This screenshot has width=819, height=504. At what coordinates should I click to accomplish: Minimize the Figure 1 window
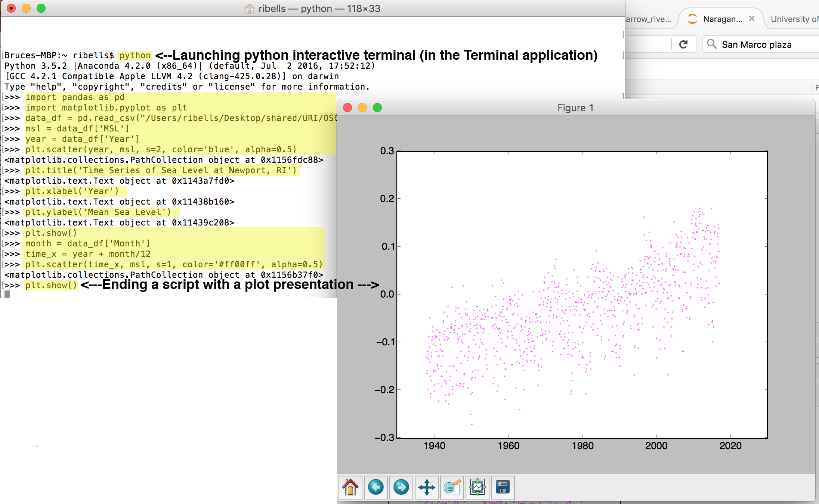tap(362, 108)
